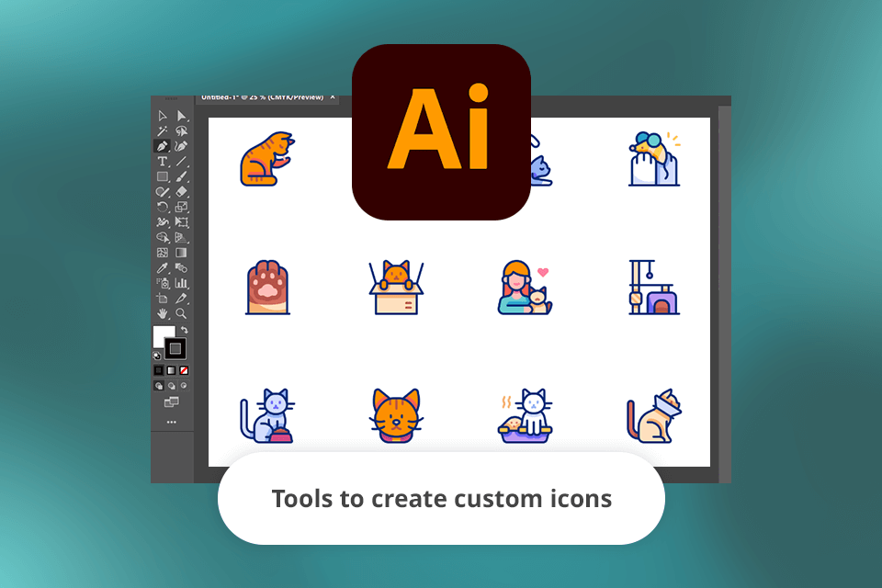Open Change Screen Mode button
This screenshot has height=588, width=882.
pos(171,401)
